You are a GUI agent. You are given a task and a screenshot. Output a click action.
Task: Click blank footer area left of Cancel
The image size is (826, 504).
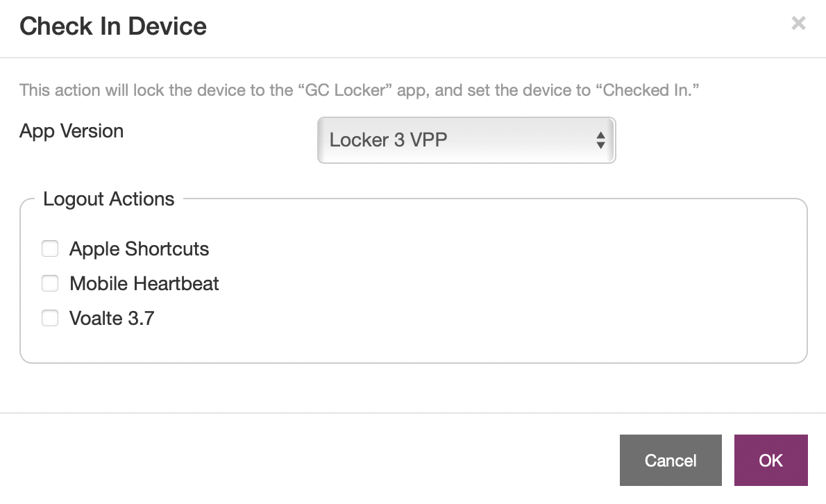pos(312,460)
